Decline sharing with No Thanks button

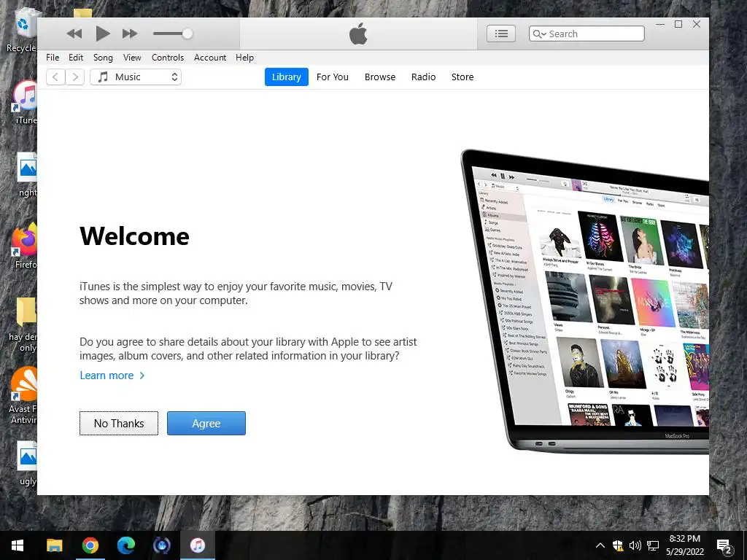tap(119, 424)
